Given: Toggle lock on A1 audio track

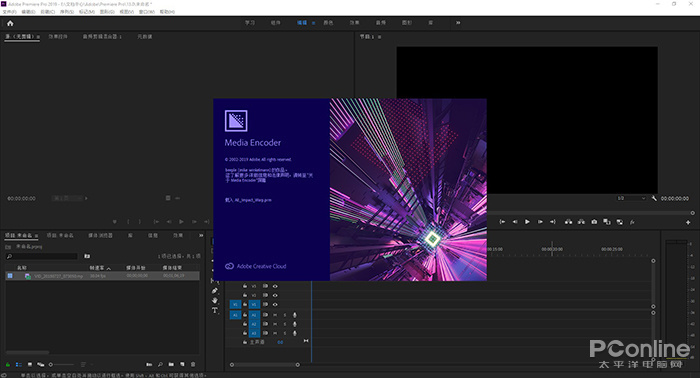Looking at the screenshot, I should [245, 315].
